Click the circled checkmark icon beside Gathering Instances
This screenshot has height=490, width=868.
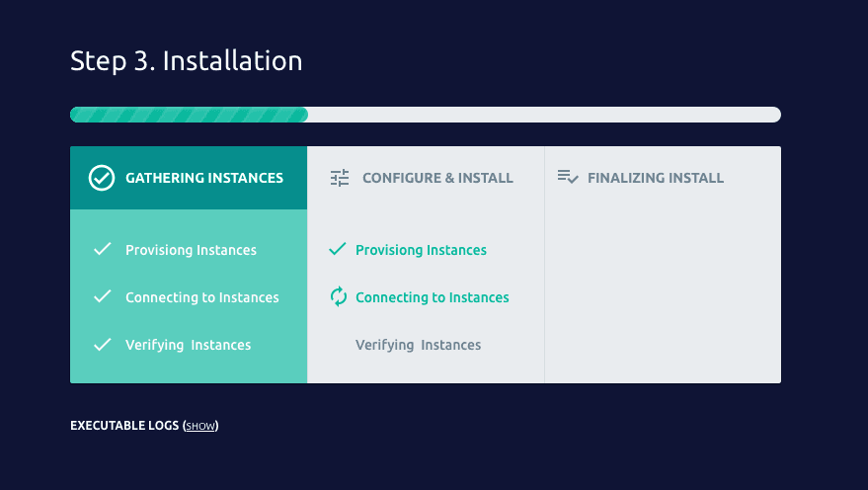102,178
